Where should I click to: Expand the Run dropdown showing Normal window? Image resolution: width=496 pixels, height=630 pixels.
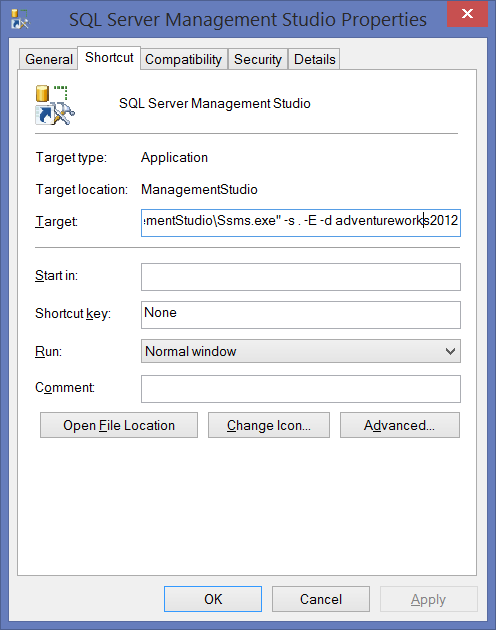pos(301,351)
